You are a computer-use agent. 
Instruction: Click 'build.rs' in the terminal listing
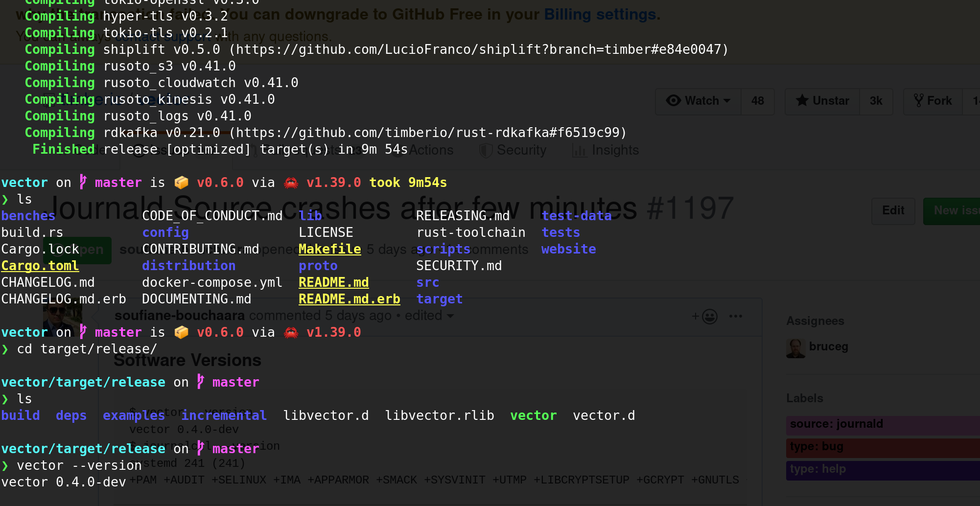pos(32,233)
